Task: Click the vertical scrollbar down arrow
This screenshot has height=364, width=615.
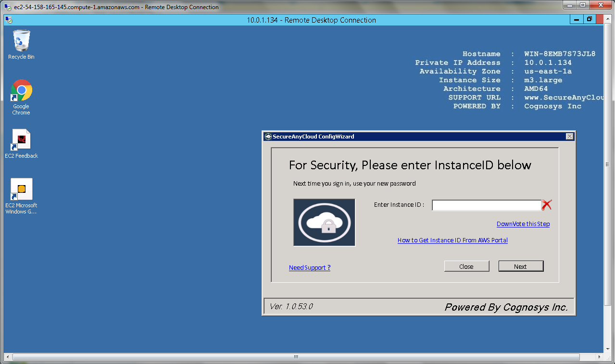Action: coord(607,349)
